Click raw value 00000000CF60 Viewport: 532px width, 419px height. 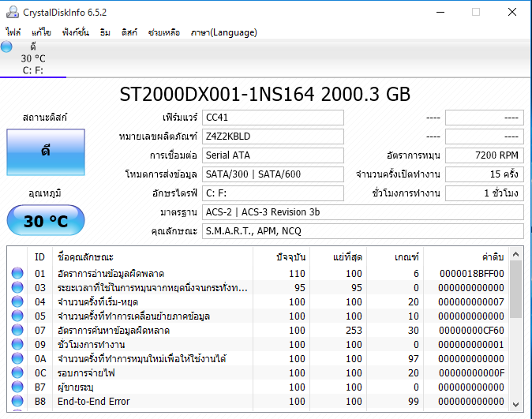point(471,331)
